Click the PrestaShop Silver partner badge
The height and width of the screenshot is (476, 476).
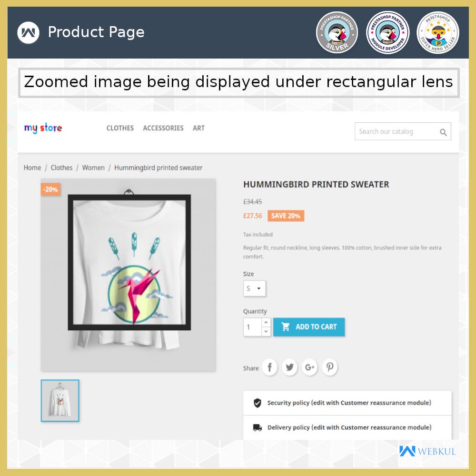click(337, 32)
